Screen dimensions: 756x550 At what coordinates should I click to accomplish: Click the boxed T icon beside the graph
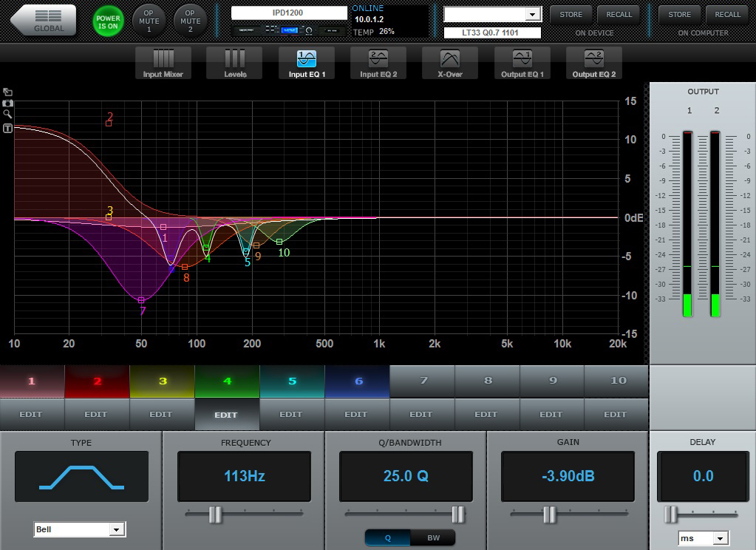click(7, 128)
